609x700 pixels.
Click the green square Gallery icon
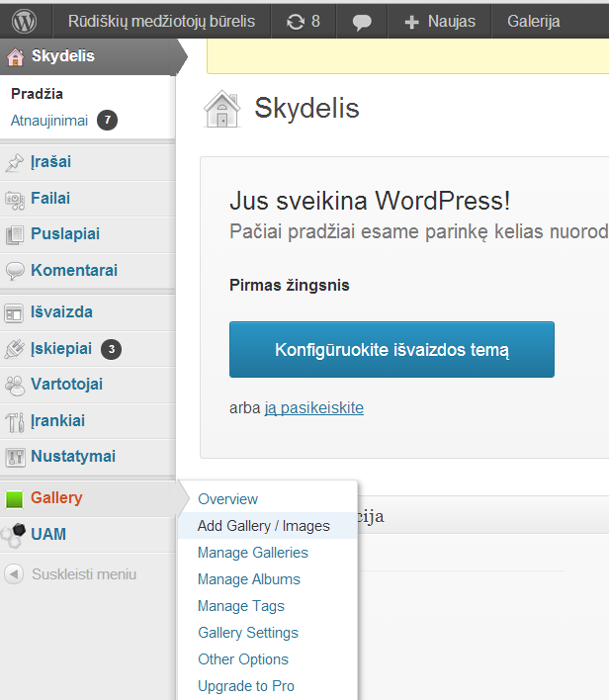14,499
